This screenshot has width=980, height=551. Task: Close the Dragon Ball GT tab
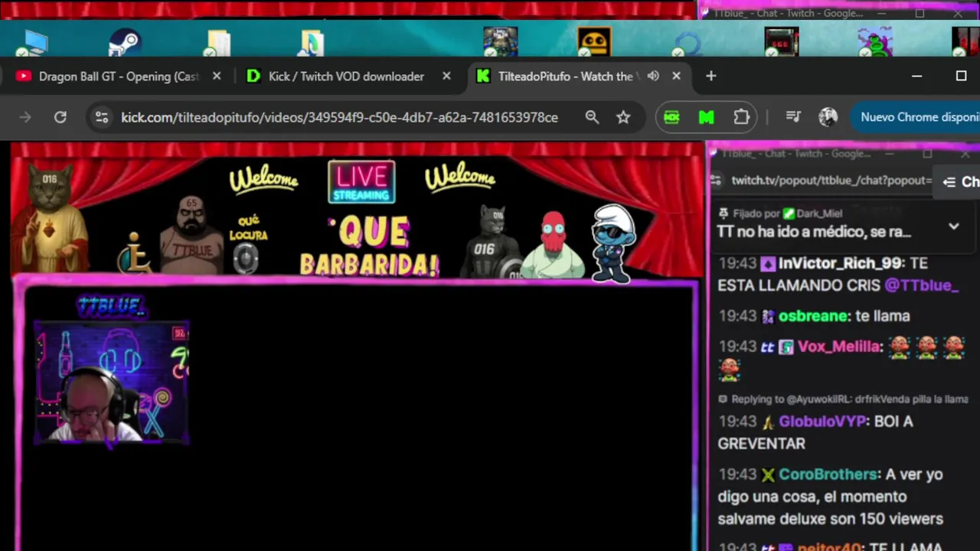tap(217, 77)
